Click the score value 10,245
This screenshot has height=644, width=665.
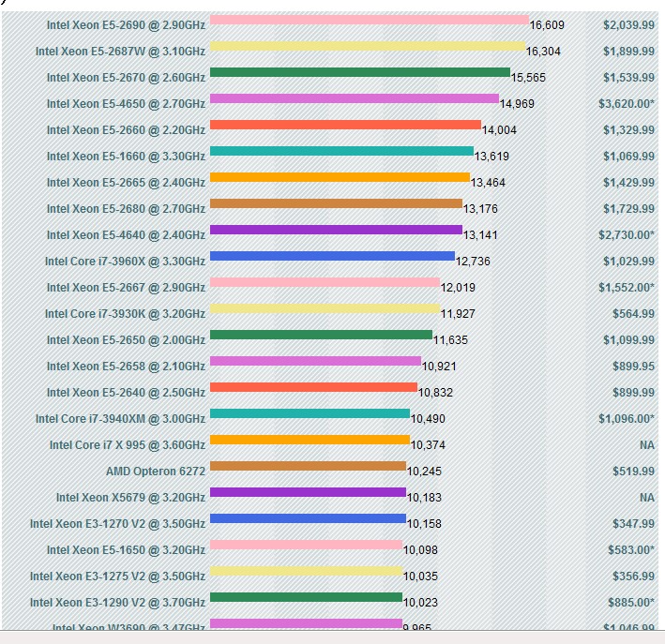[424, 472]
